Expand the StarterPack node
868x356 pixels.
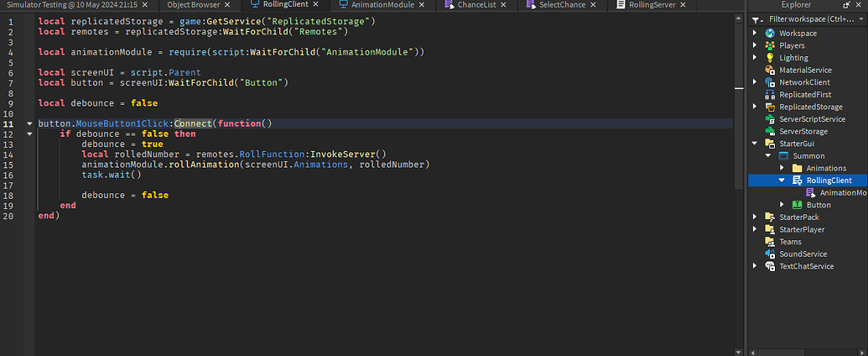tap(755, 217)
